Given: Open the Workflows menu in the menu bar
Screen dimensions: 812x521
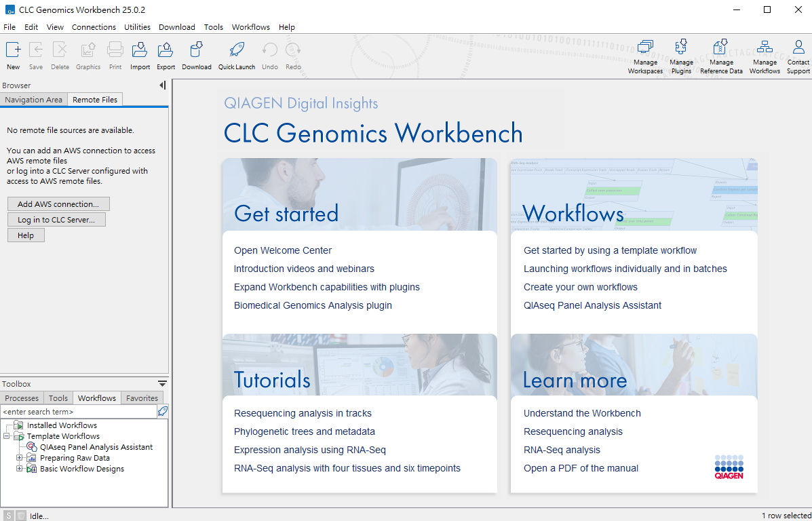Looking at the screenshot, I should click(250, 27).
